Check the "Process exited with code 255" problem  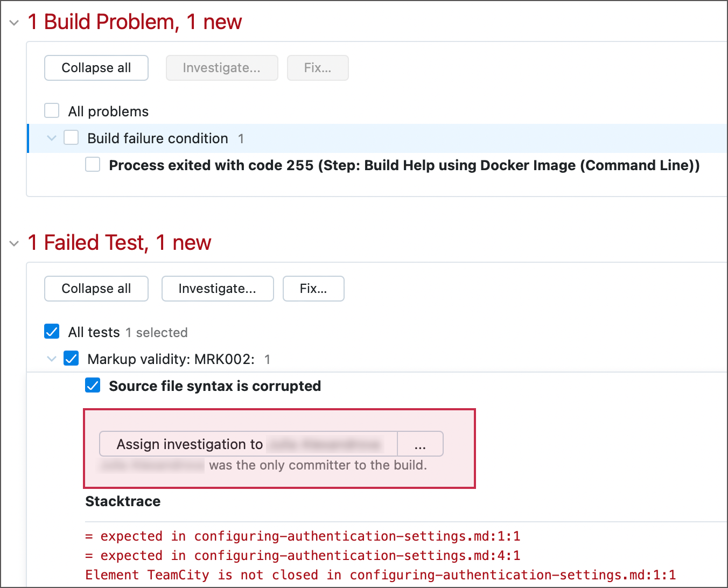click(93, 164)
